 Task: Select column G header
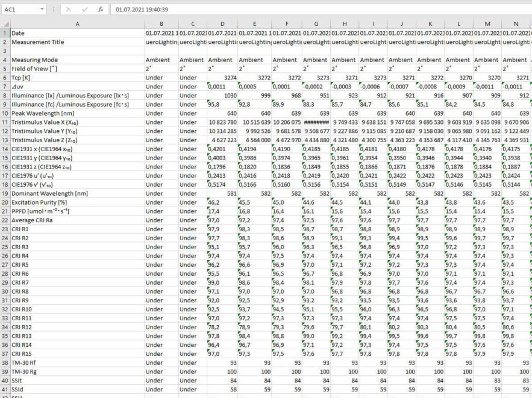tap(315, 23)
